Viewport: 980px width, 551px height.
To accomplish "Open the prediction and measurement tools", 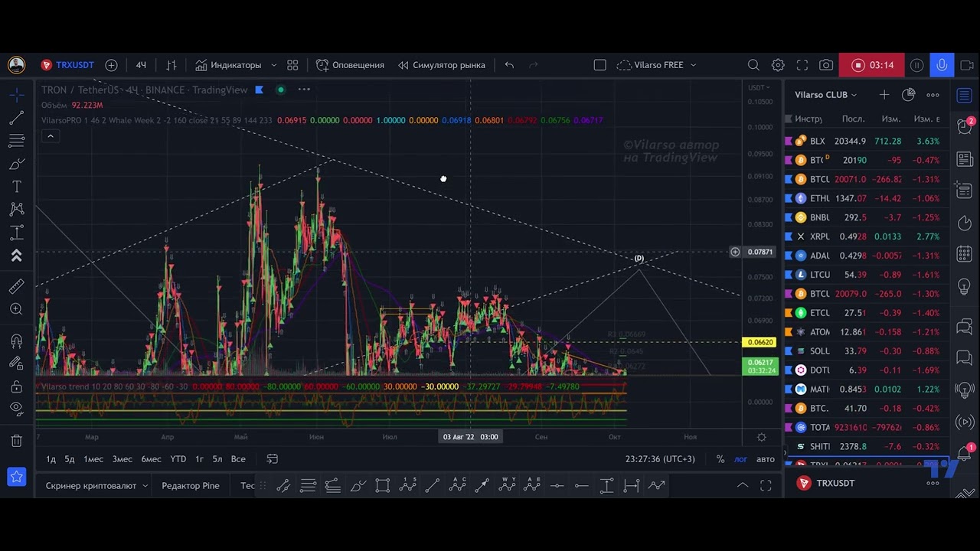I will tap(16, 233).
